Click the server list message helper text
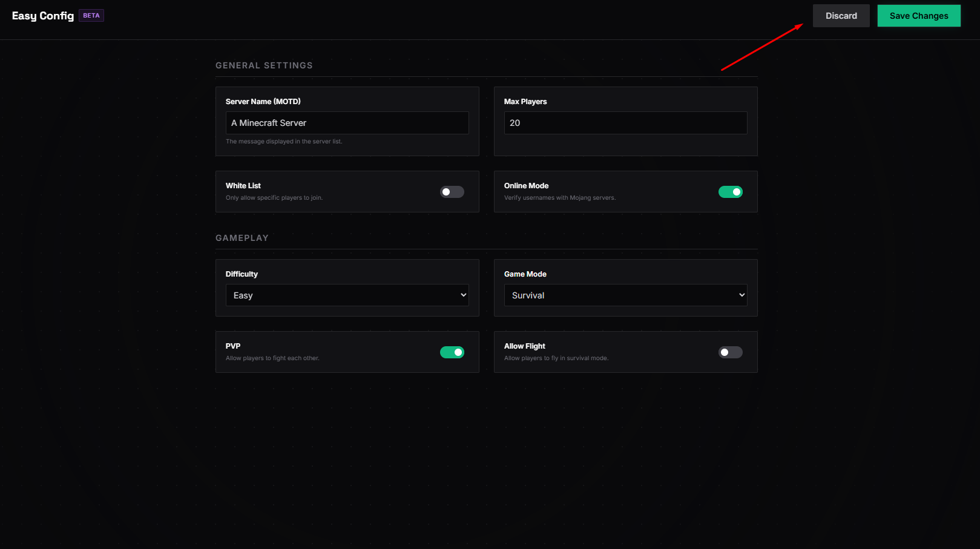 284,142
